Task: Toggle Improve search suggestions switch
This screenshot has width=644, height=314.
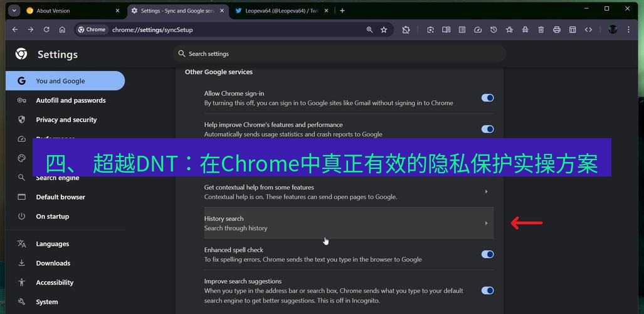Action: 487,291
